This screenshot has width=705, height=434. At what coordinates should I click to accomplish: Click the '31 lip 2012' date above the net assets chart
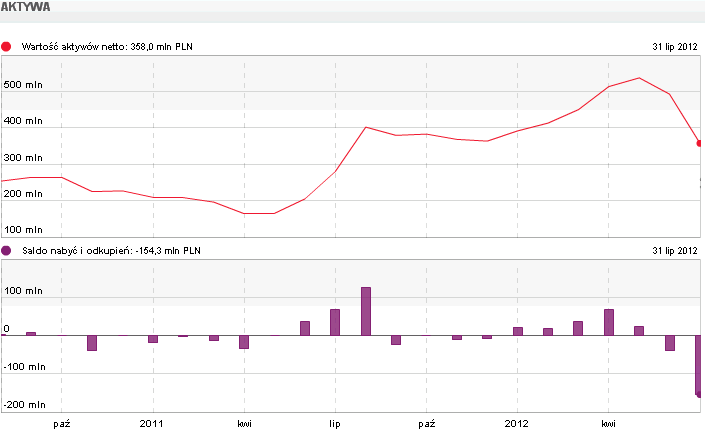point(673,47)
